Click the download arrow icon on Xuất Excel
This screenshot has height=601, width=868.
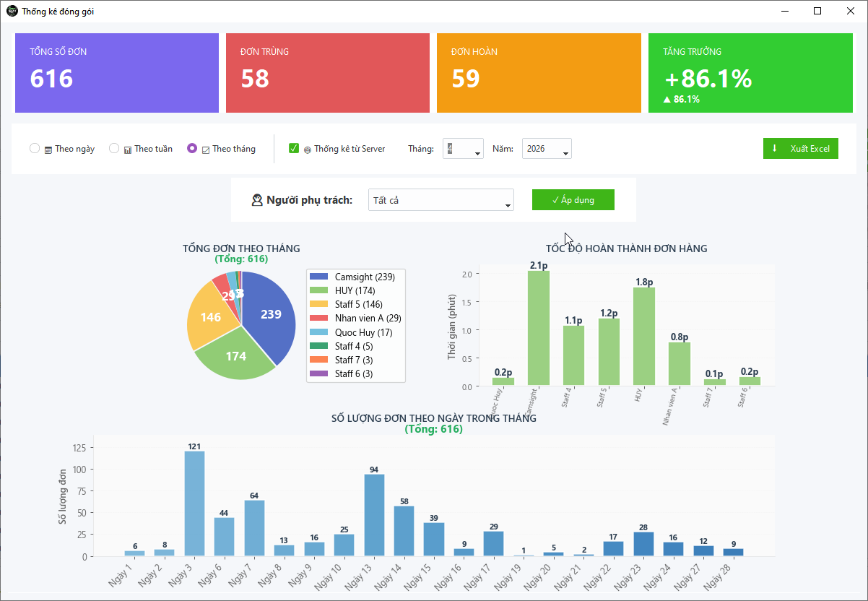775,148
